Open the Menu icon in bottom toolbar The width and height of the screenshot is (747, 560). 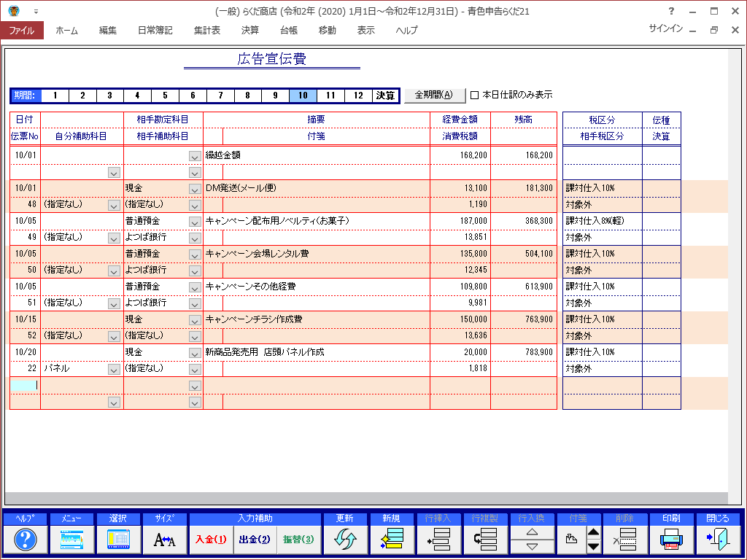(x=71, y=540)
